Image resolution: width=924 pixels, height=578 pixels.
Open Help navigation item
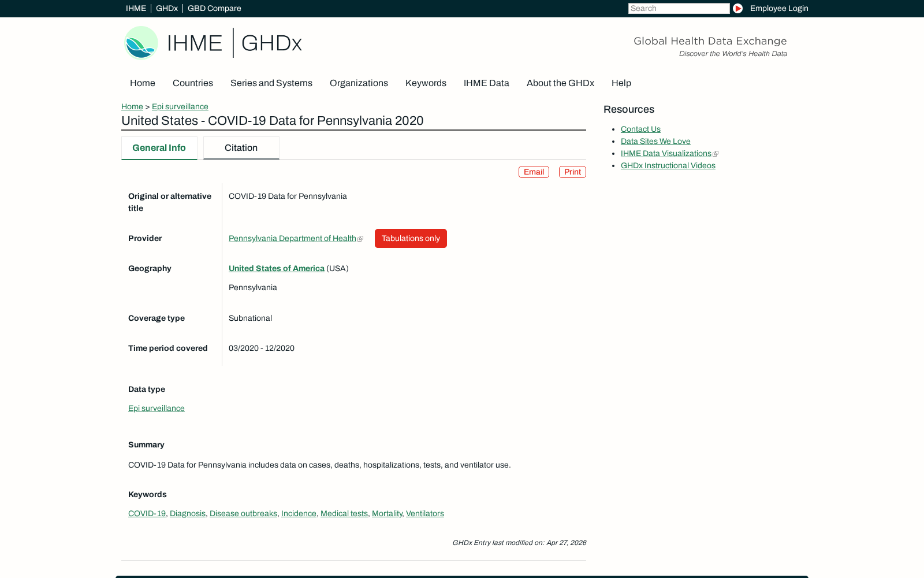[x=621, y=83]
